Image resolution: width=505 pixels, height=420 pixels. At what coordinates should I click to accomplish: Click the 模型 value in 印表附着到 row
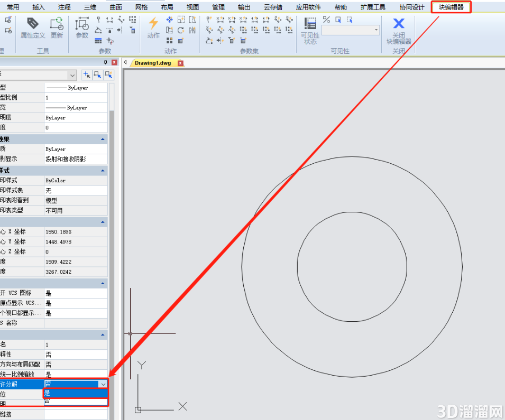point(76,201)
